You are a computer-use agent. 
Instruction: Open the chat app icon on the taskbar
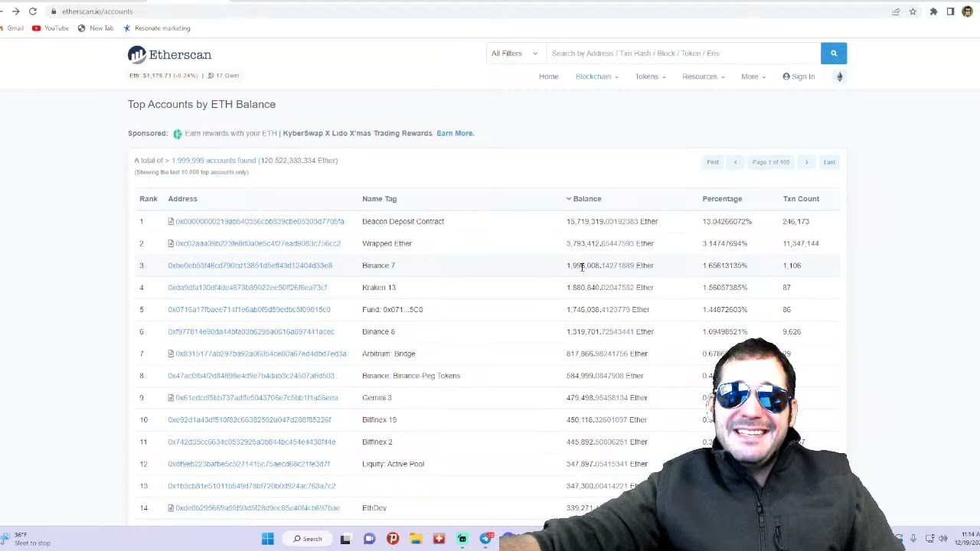369,539
